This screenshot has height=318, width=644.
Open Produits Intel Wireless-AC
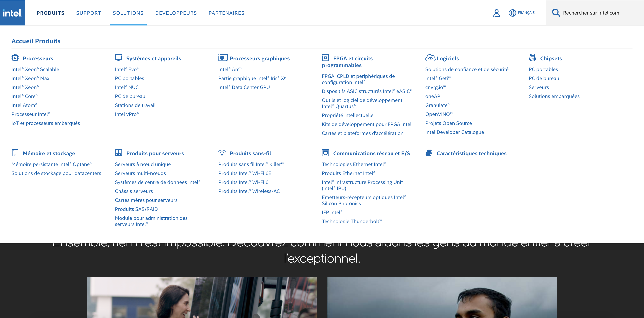[x=249, y=191]
